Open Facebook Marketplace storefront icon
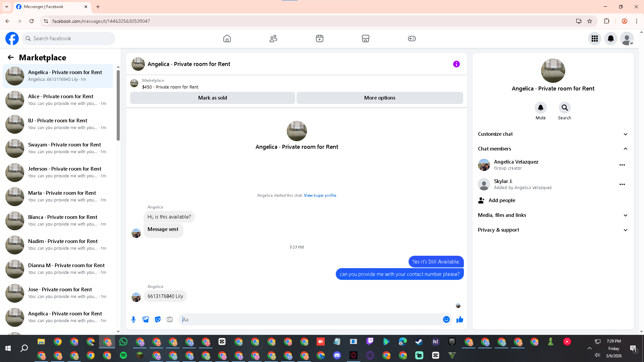644x362 pixels. pos(366,39)
